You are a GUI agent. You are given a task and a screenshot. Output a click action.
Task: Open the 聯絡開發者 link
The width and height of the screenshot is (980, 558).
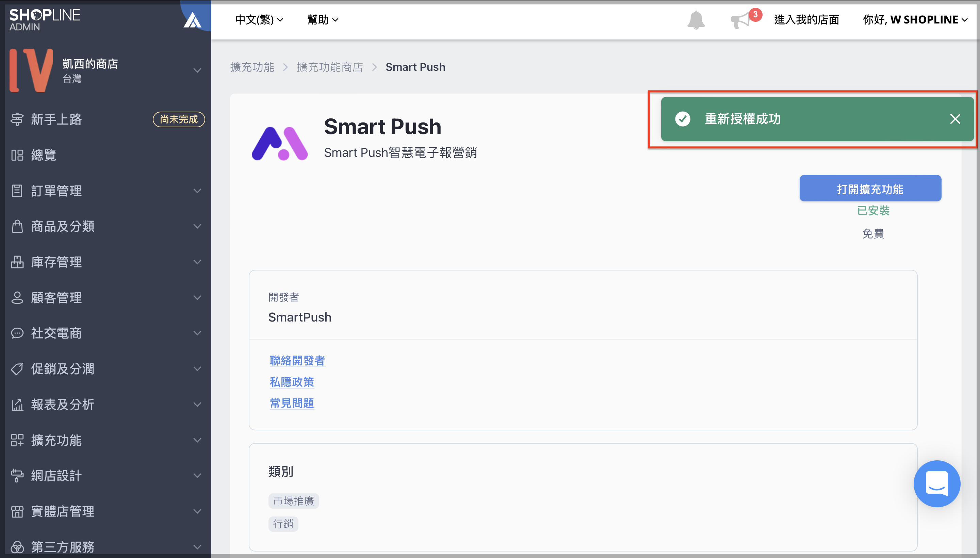pos(297,360)
